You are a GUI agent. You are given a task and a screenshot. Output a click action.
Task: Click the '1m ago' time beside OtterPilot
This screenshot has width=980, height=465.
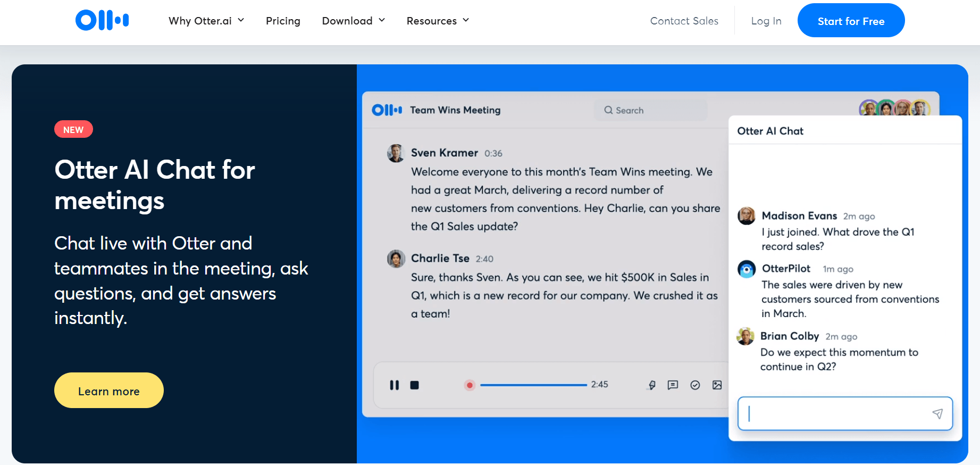click(838, 269)
